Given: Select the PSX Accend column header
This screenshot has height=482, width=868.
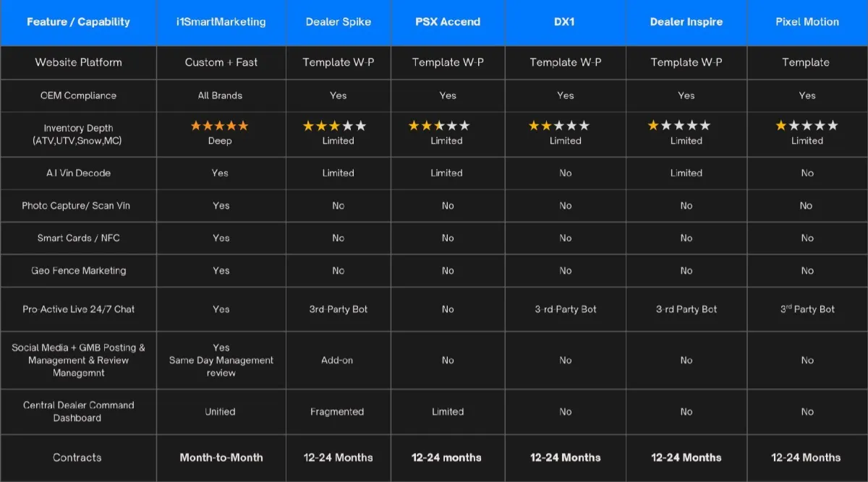Looking at the screenshot, I should point(447,22).
